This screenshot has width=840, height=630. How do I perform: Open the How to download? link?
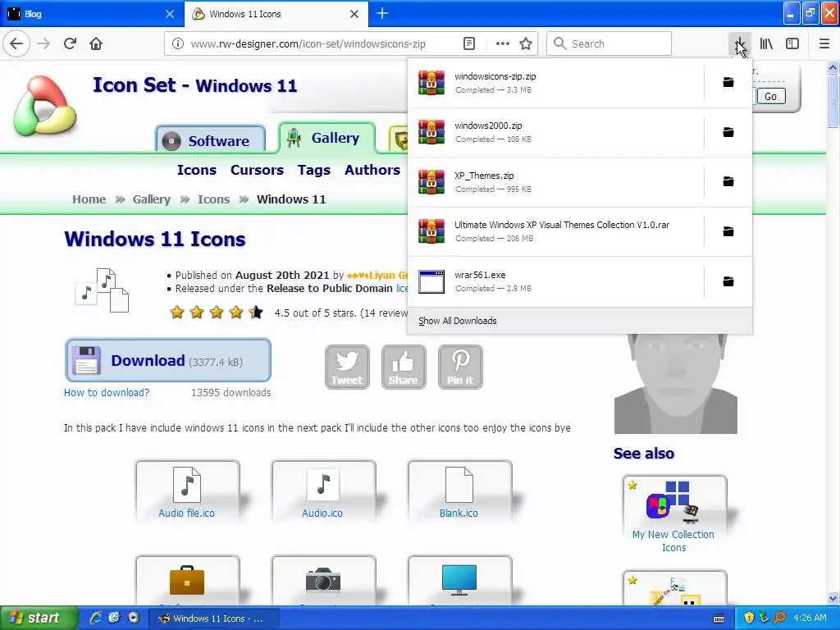point(107,393)
